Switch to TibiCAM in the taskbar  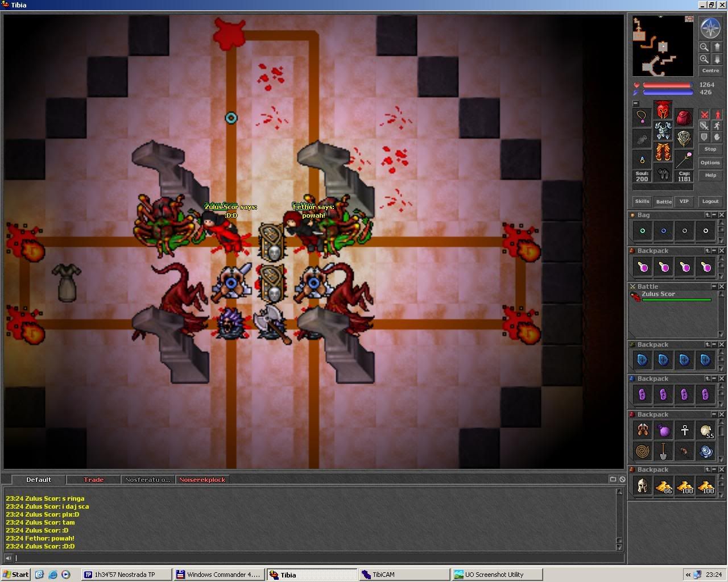coord(404,575)
